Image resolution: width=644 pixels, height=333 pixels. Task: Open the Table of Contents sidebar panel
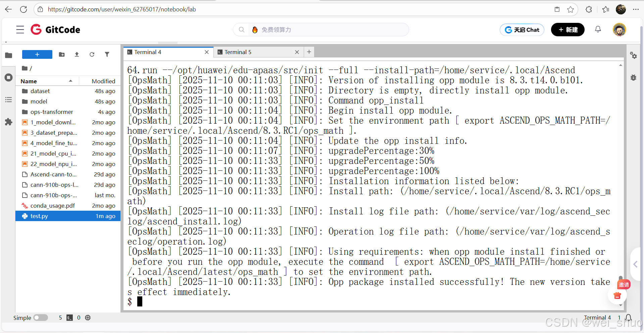[x=9, y=100]
